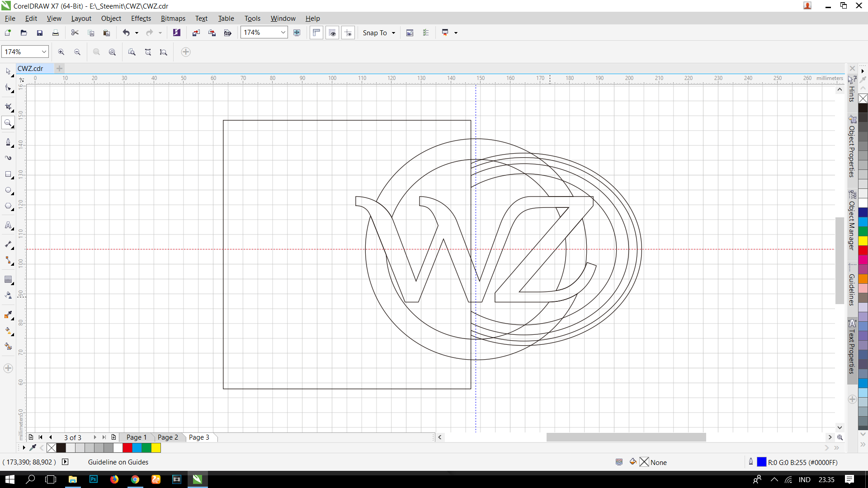Toggle guideline visibility button

click(x=348, y=33)
